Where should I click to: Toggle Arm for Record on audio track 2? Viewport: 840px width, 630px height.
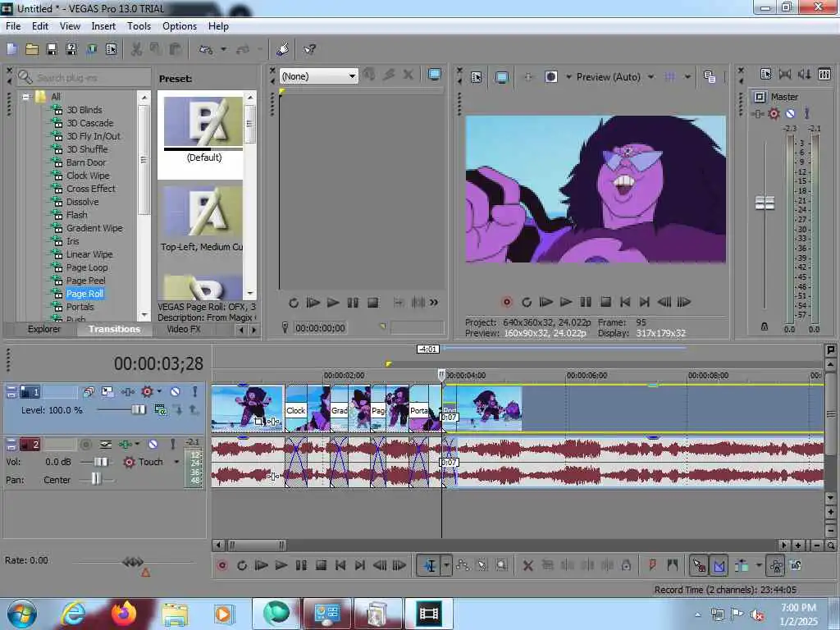click(x=85, y=444)
